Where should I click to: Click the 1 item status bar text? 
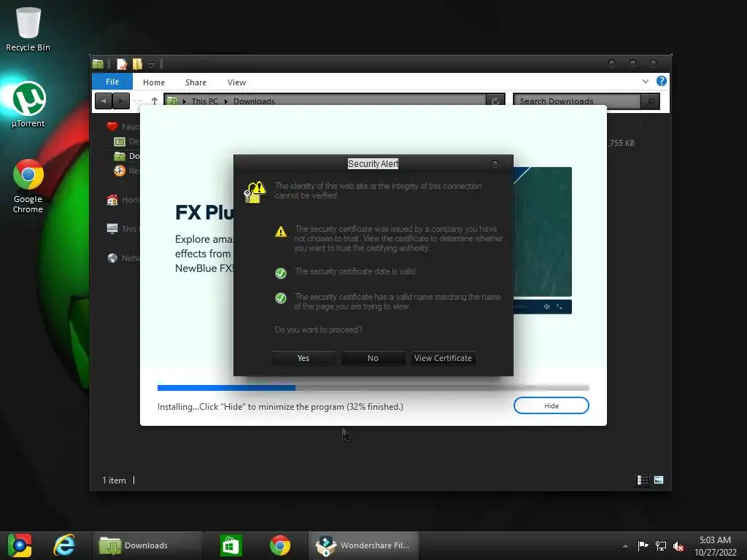pyautogui.click(x=114, y=481)
